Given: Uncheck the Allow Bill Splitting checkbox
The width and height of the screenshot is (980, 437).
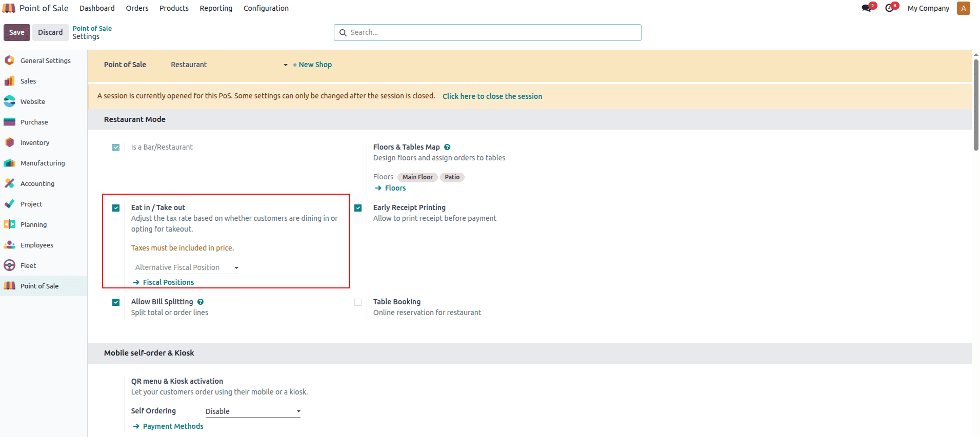Looking at the screenshot, I should click(116, 302).
